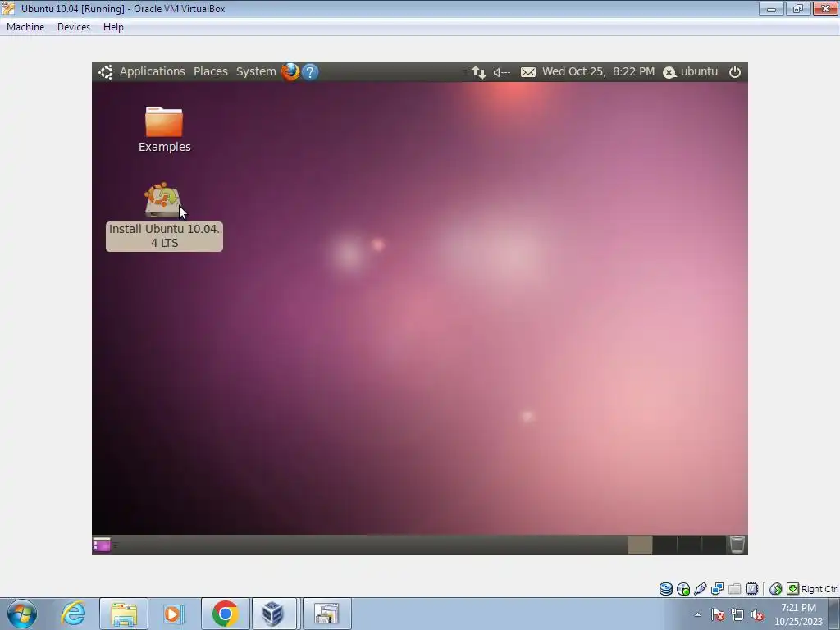Open the System menu

pos(256,72)
